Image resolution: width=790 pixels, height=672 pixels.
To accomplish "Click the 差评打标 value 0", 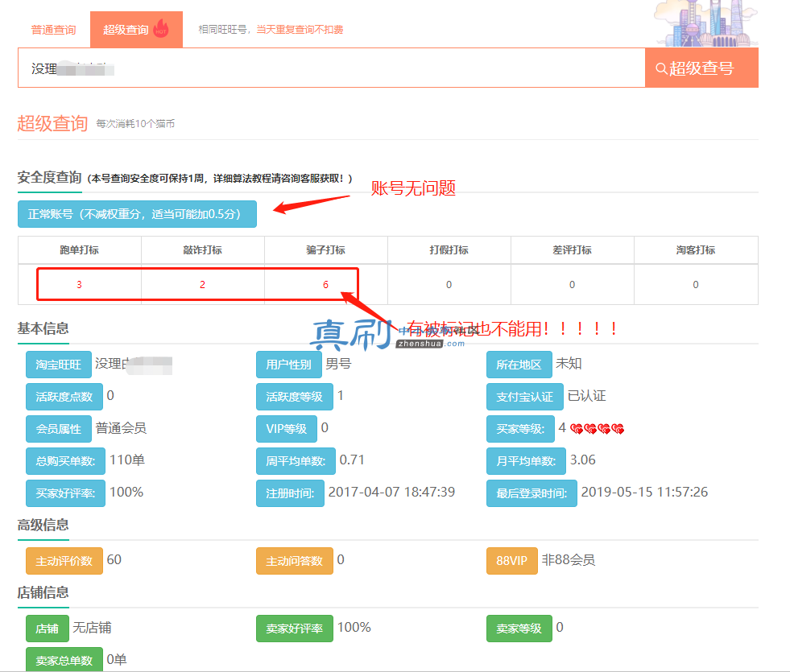I will click(x=572, y=285).
